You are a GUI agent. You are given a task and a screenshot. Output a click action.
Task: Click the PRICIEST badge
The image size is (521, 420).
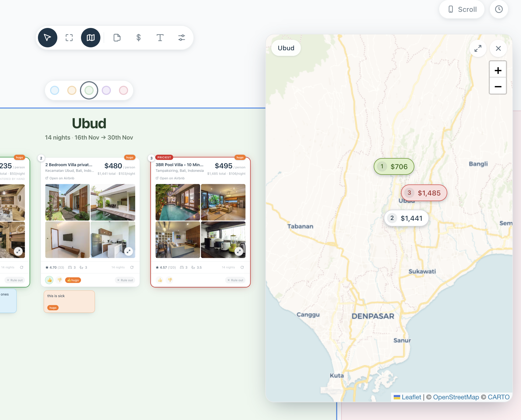point(164,157)
